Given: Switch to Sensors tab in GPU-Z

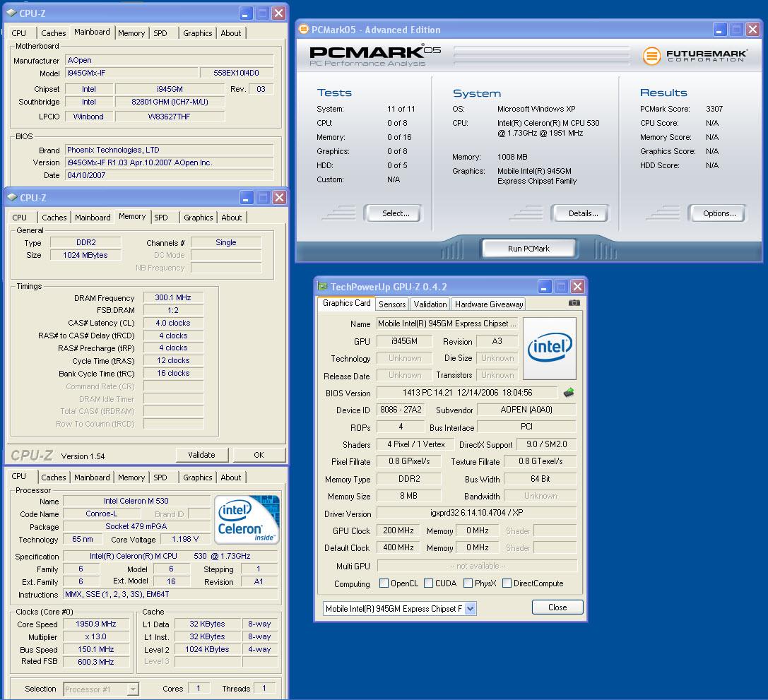Looking at the screenshot, I should pos(392,304).
